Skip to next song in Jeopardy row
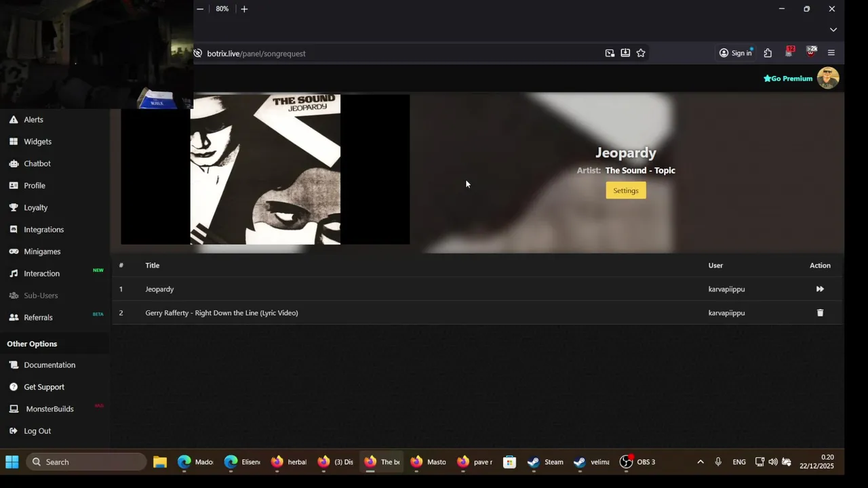Screen dimensions: 868x488 (x=820, y=289)
